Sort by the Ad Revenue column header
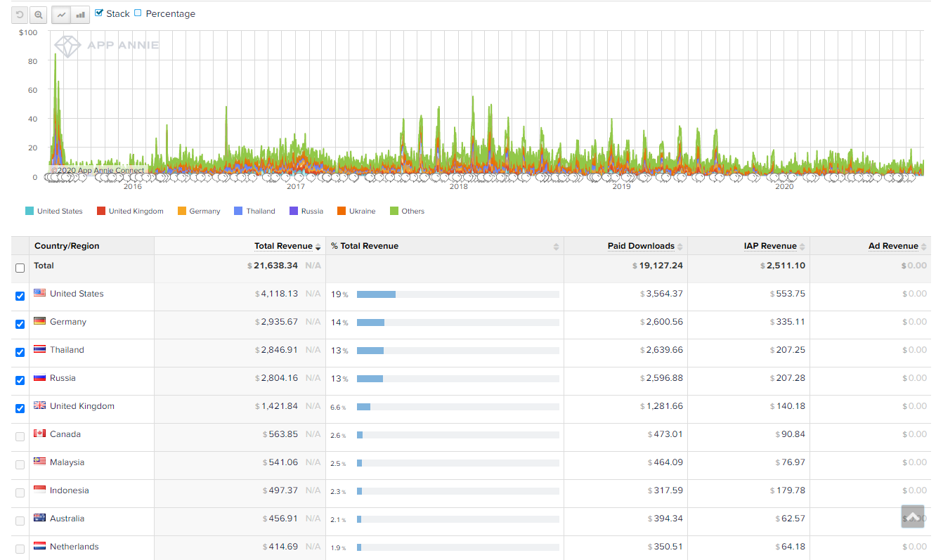This screenshot has width=936, height=560. coord(893,246)
